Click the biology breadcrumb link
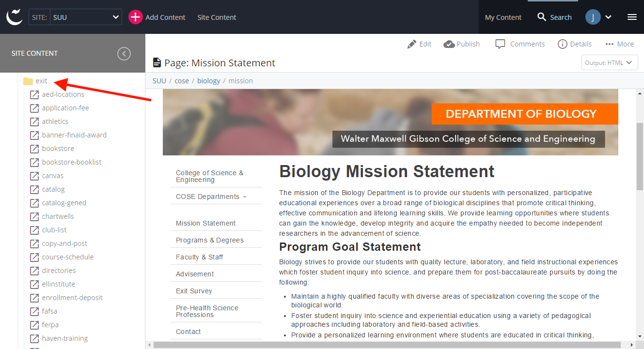 pos(208,81)
